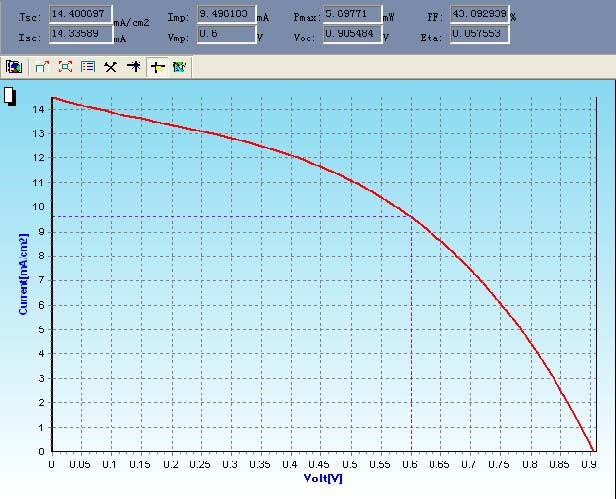
Task: Open the legend list icon
Action: (87, 67)
